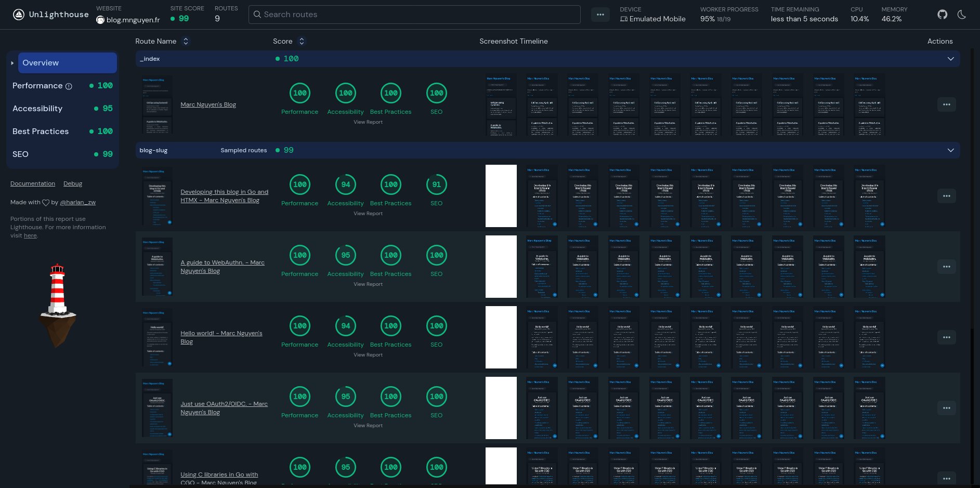Open actions menu for Marc Nguyen's Blog row
This screenshot has width=980, height=488.
point(947,104)
